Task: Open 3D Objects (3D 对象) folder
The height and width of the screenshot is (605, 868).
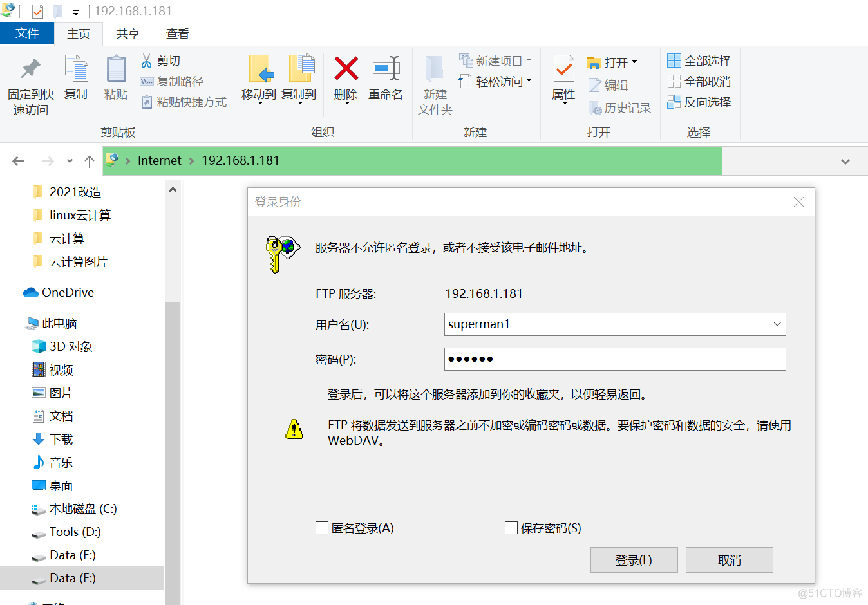Action: click(x=62, y=346)
